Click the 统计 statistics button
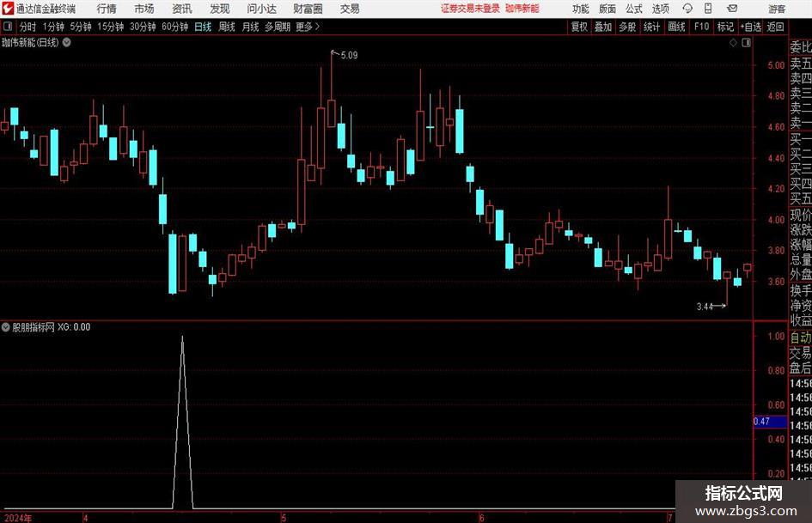The height and width of the screenshot is (523, 812). click(651, 27)
